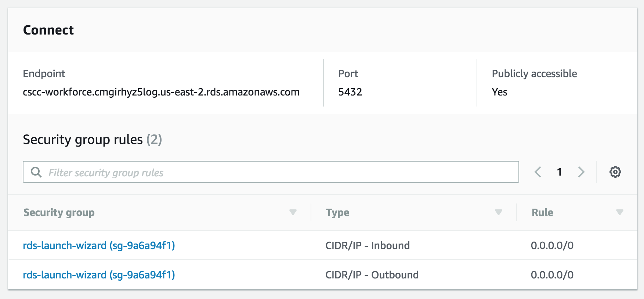Go to the previous page of rules
Image resolution: width=644 pixels, height=299 pixels.
538,172
